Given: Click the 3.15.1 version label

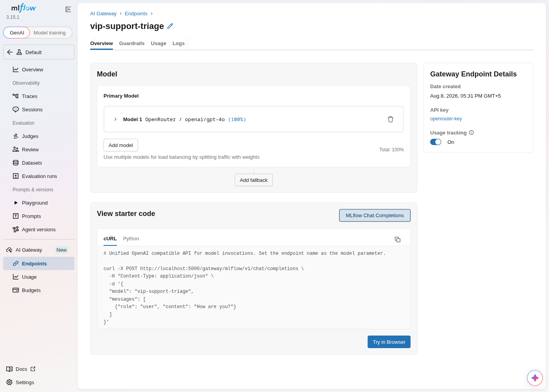Looking at the screenshot, I should (13, 17).
